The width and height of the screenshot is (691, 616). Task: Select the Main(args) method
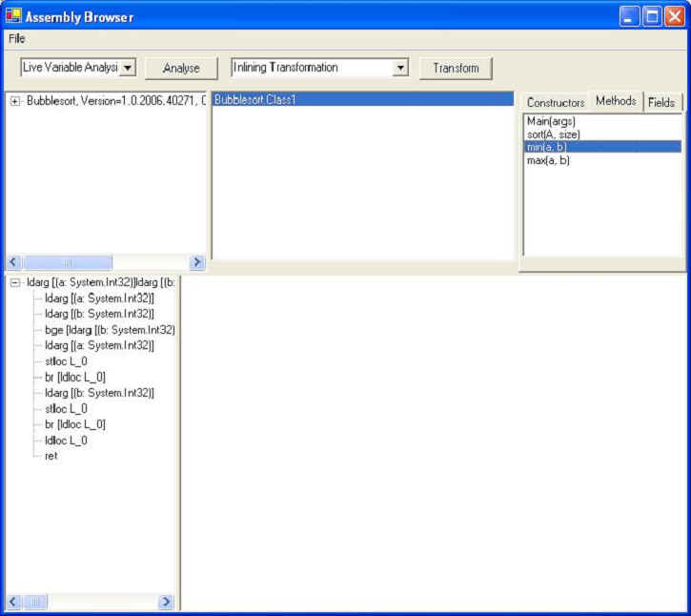(x=551, y=121)
